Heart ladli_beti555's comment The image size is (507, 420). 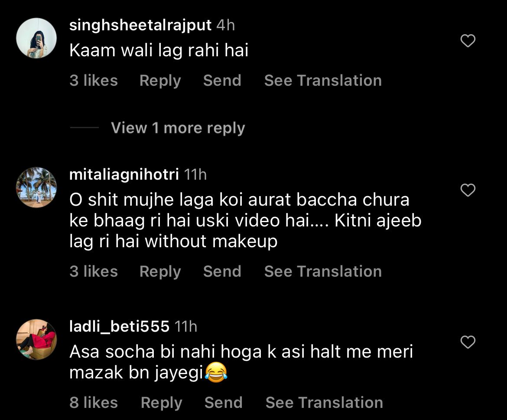(468, 342)
